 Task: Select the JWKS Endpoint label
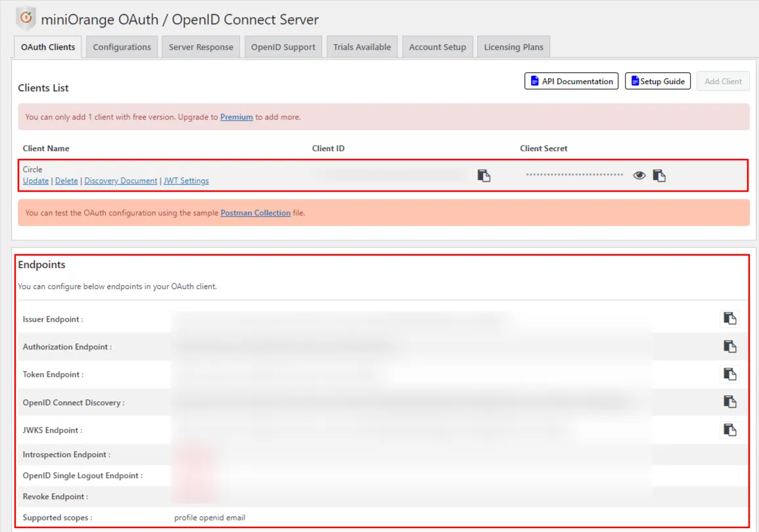[53, 430]
